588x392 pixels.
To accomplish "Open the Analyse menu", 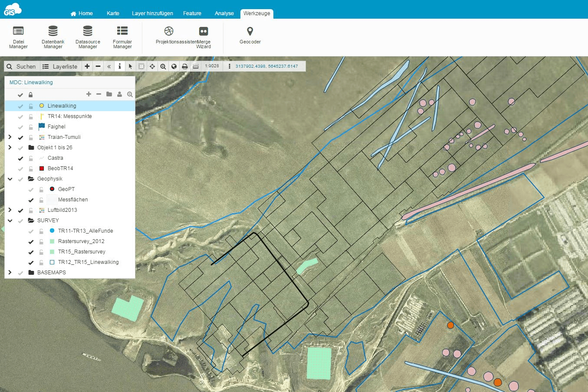I will point(224,13).
